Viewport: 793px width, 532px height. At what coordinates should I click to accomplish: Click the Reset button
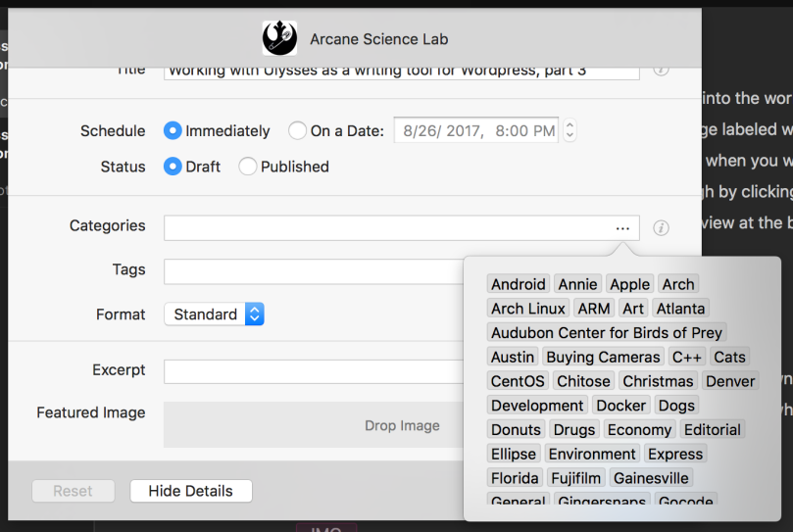(x=73, y=491)
